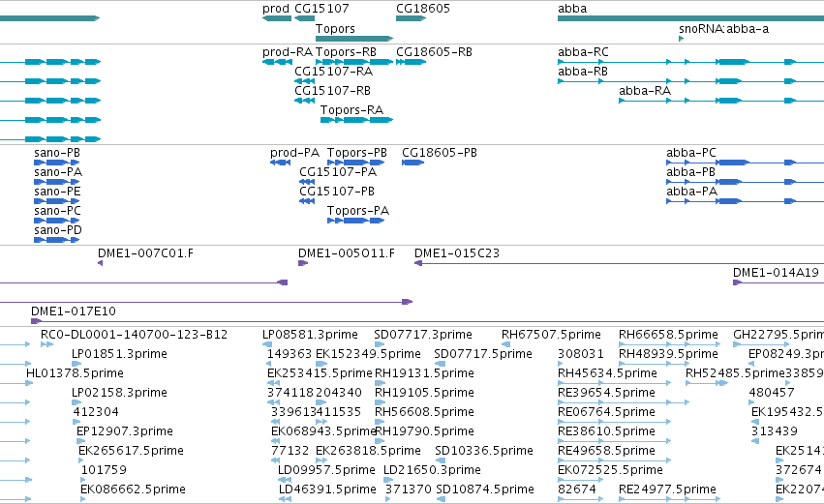Click protein prod-PA glyph
The image size is (824, 504).
(x=280, y=163)
